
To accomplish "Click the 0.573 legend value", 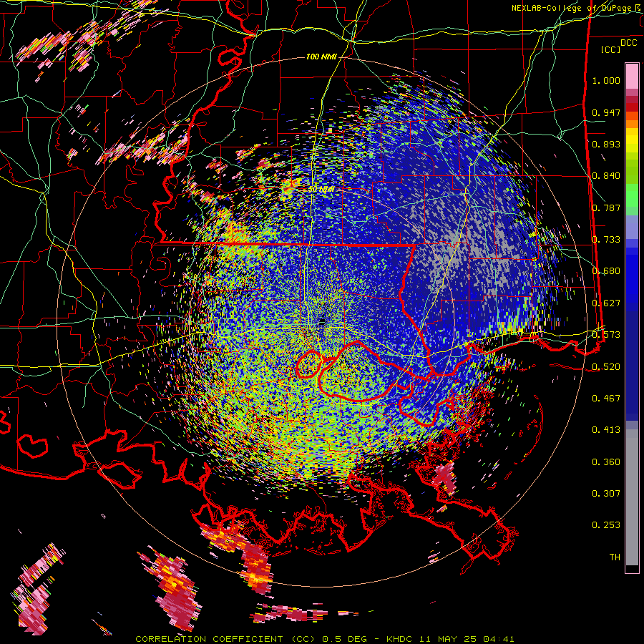I will pos(606,335).
